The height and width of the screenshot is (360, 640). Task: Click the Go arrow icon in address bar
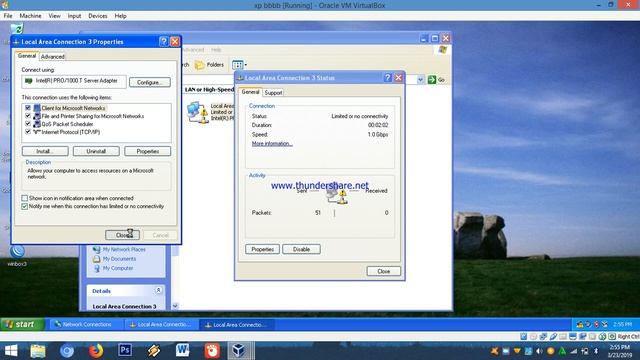pyautogui.click(x=432, y=80)
